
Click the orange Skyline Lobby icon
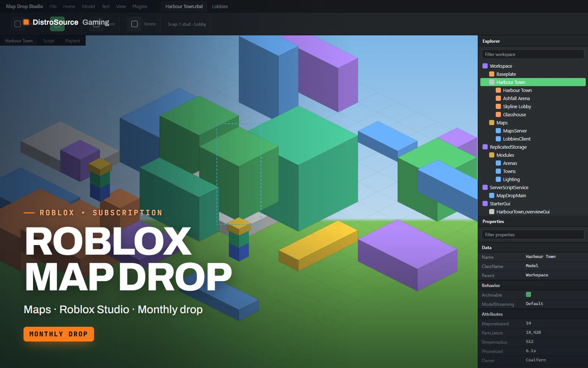pos(498,106)
